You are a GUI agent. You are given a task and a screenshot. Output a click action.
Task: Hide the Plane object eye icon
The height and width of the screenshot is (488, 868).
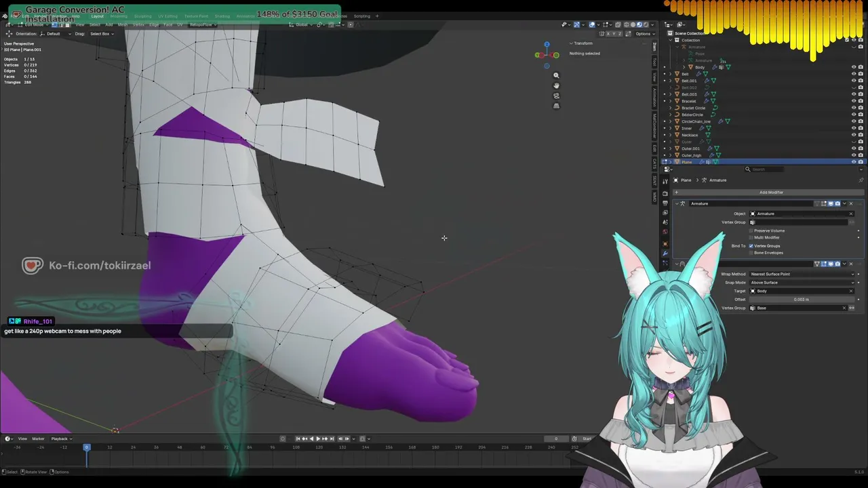(854, 162)
